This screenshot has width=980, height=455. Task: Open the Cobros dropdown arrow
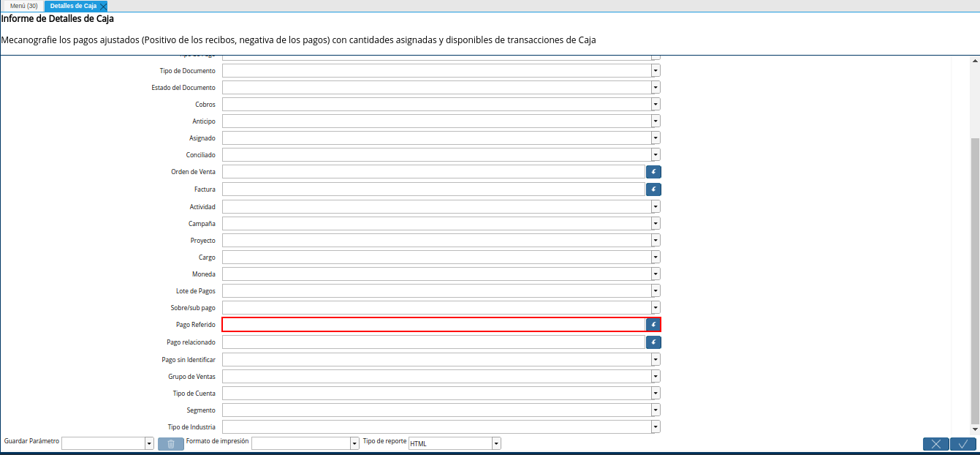click(x=656, y=105)
